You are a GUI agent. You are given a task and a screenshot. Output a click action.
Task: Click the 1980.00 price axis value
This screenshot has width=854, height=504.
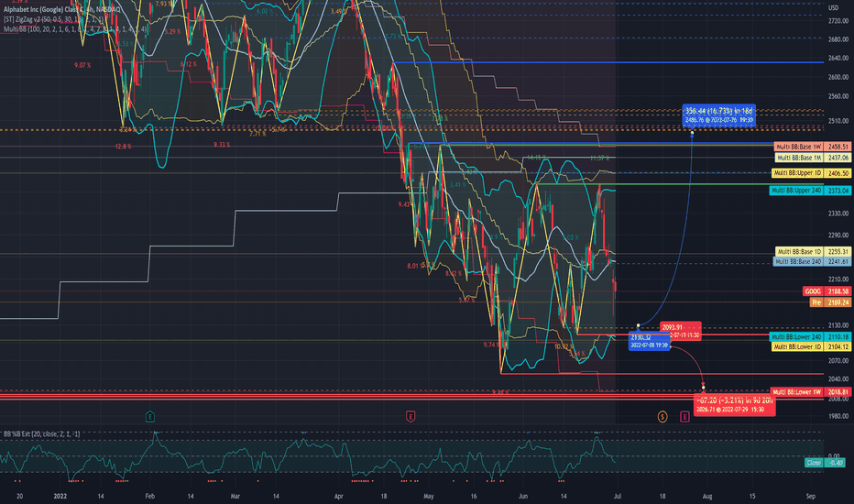pos(838,416)
